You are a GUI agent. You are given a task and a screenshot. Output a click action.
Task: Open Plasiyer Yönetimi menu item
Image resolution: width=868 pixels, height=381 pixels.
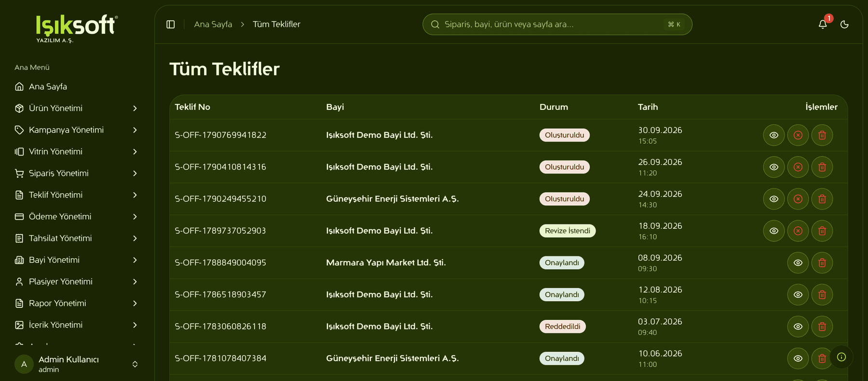[x=77, y=281]
